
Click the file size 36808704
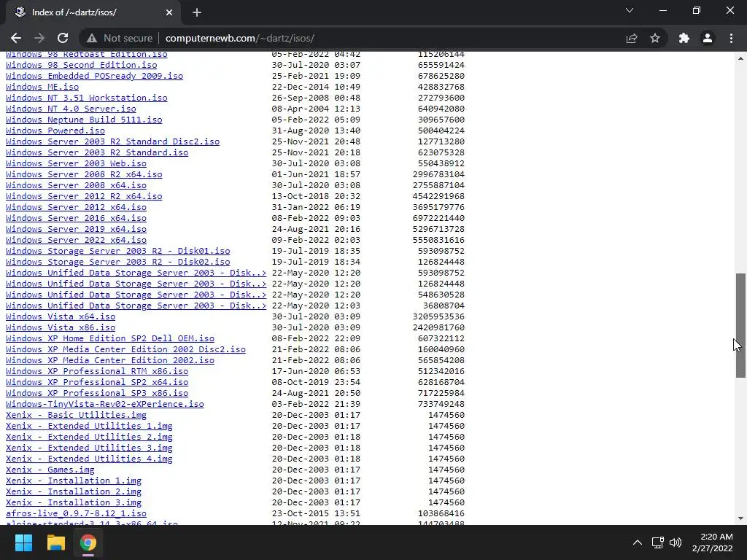click(444, 306)
